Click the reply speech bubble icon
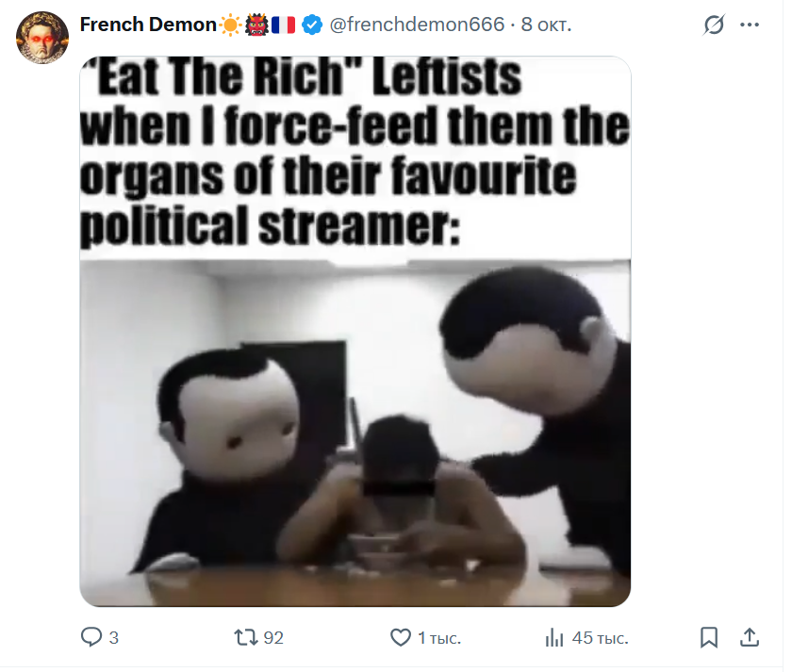The height and width of the screenshot is (672, 792). [x=91, y=637]
